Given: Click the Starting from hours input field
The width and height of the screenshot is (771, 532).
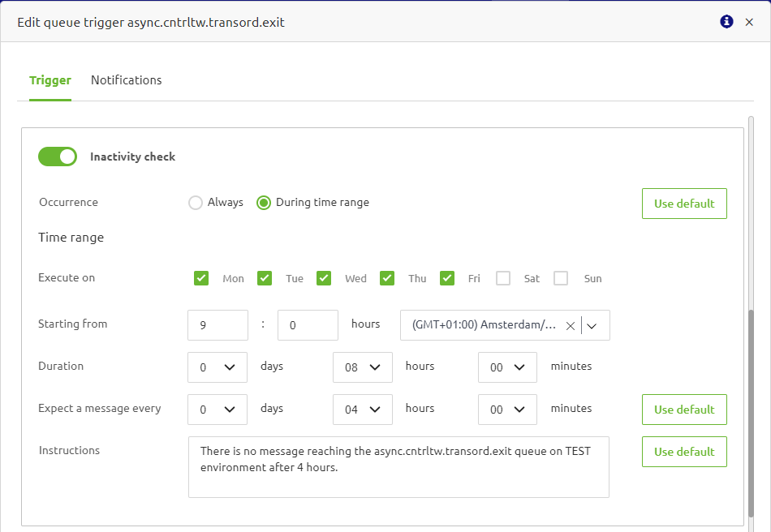Looking at the screenshot, I should (x=217, y=324).
